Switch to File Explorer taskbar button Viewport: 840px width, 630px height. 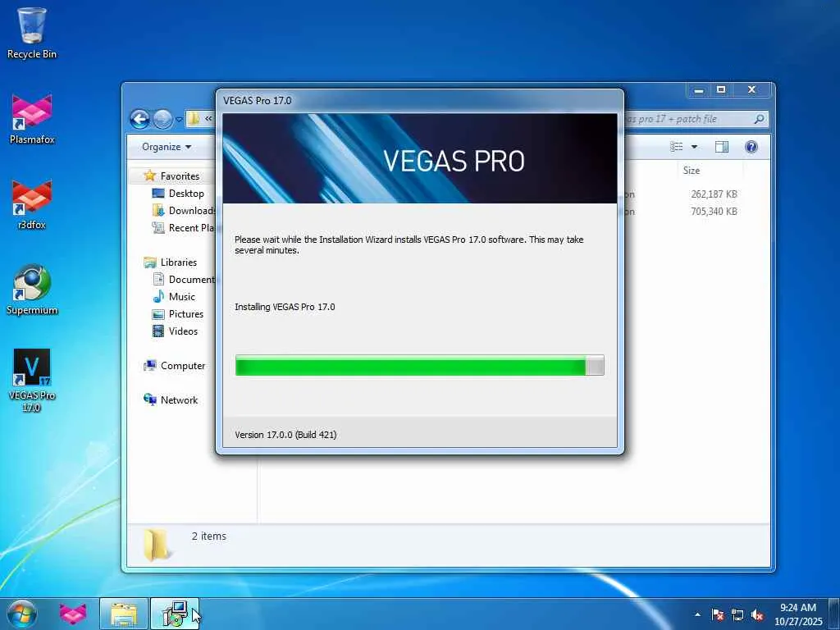point(124,614)
